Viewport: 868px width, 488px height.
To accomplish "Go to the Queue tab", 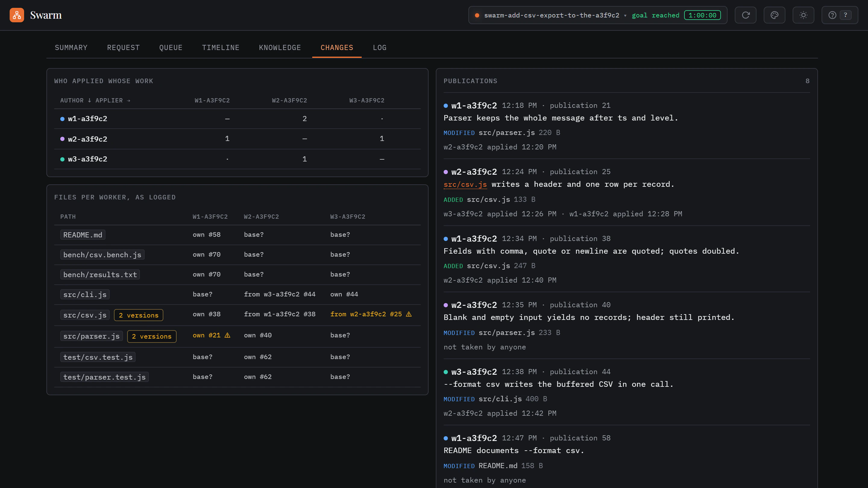I will point(171,48).
